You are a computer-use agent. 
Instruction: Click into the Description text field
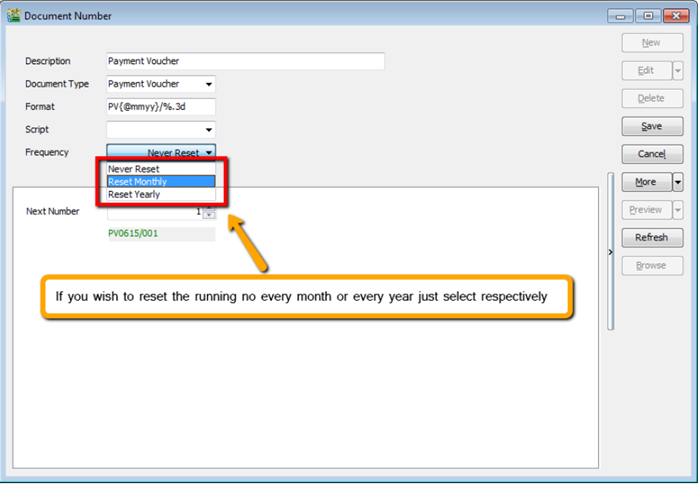tap(245, 62)
